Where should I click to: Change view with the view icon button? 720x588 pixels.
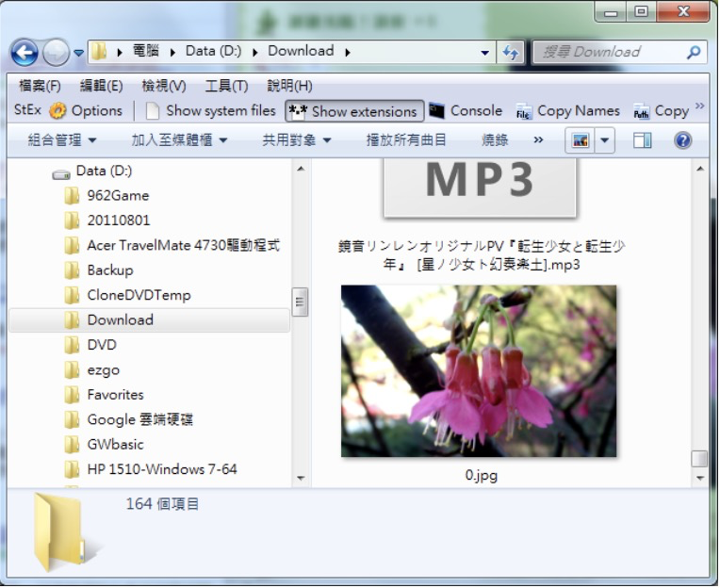[580, 140]
